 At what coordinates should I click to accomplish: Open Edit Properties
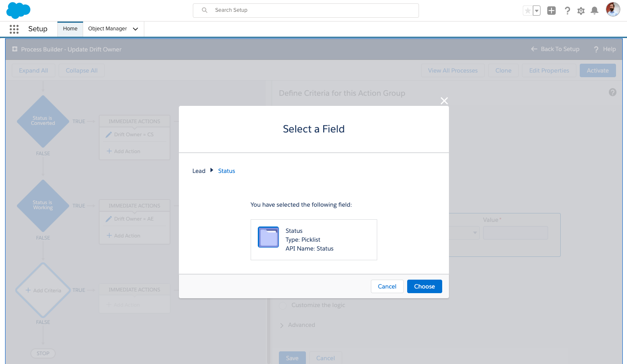tap(549, 70)
